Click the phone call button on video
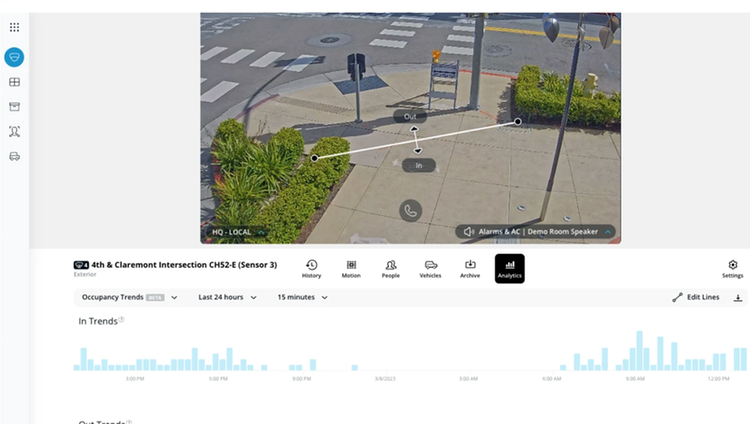Screen dimensions: 750x424 coord(410,210)
